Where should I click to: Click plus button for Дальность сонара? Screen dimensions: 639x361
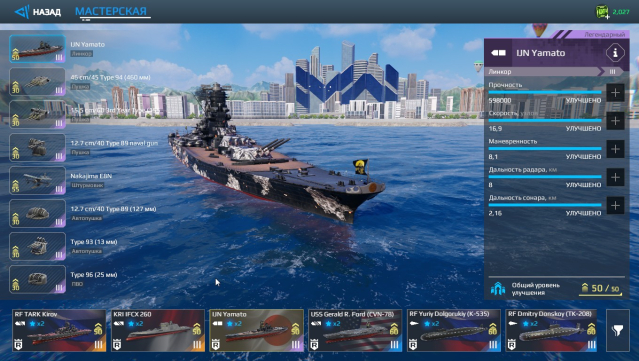coord(615,205)
